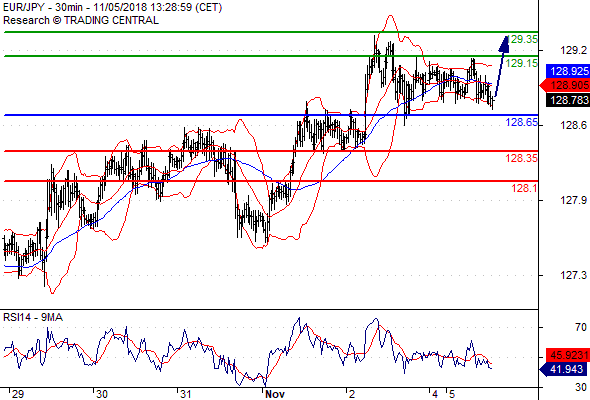
Task: Select the 31 date marker
Action: pyautogui.click(x=186, y=394)
